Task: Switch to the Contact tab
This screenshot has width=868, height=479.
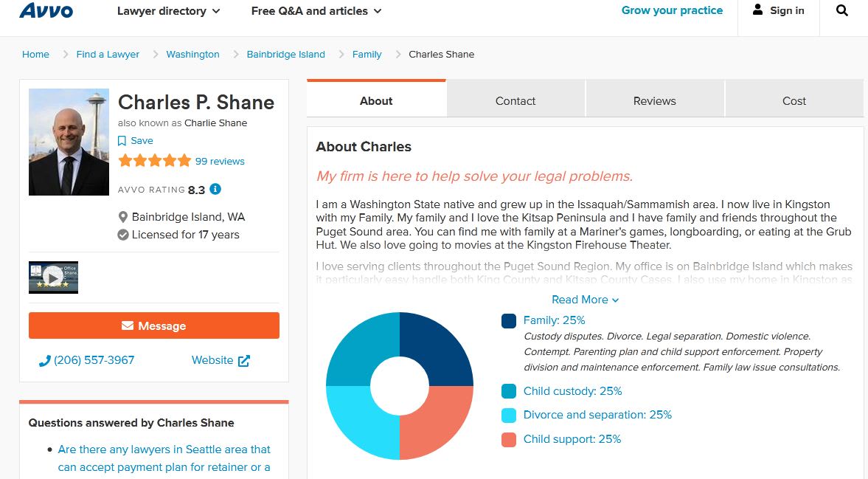Action: pos(515,101)
